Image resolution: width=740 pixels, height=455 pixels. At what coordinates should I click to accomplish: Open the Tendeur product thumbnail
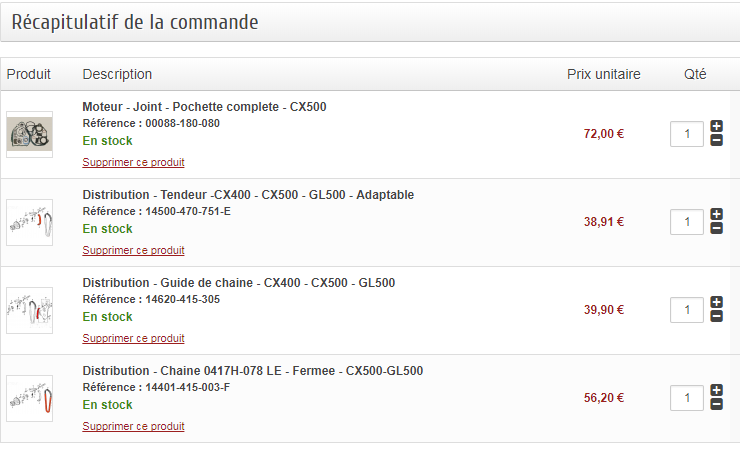(x=29, y=222)
